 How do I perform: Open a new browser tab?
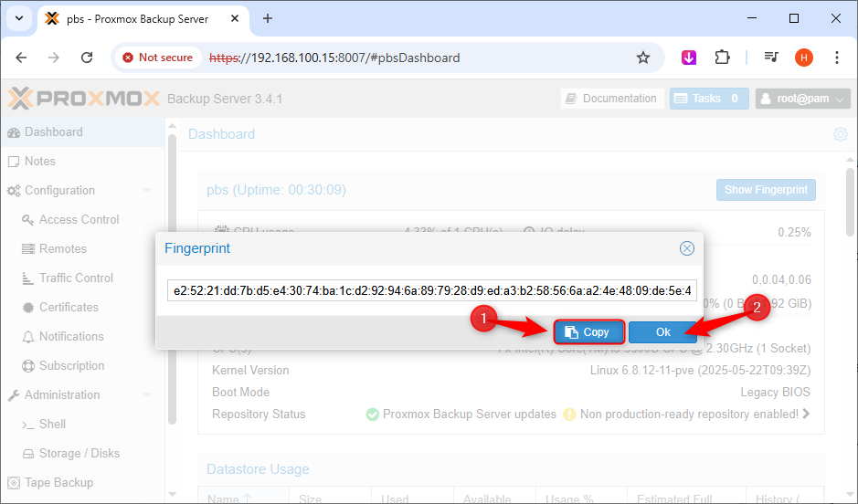267,18
